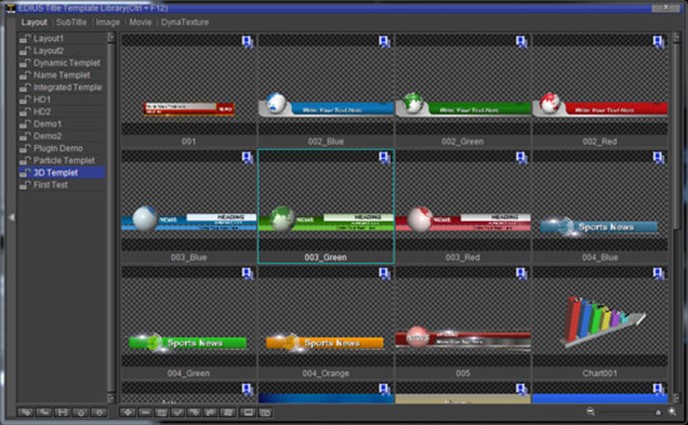Open the First Test folder

pos(62,185)
